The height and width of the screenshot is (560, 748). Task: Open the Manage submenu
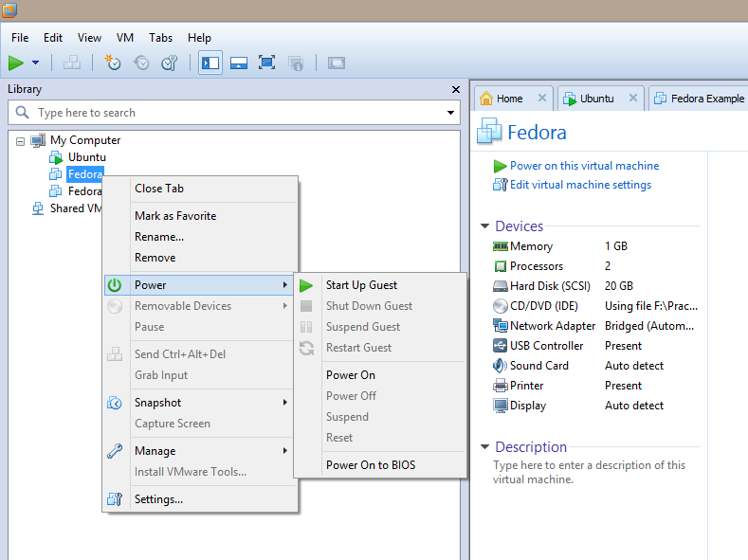200,451
